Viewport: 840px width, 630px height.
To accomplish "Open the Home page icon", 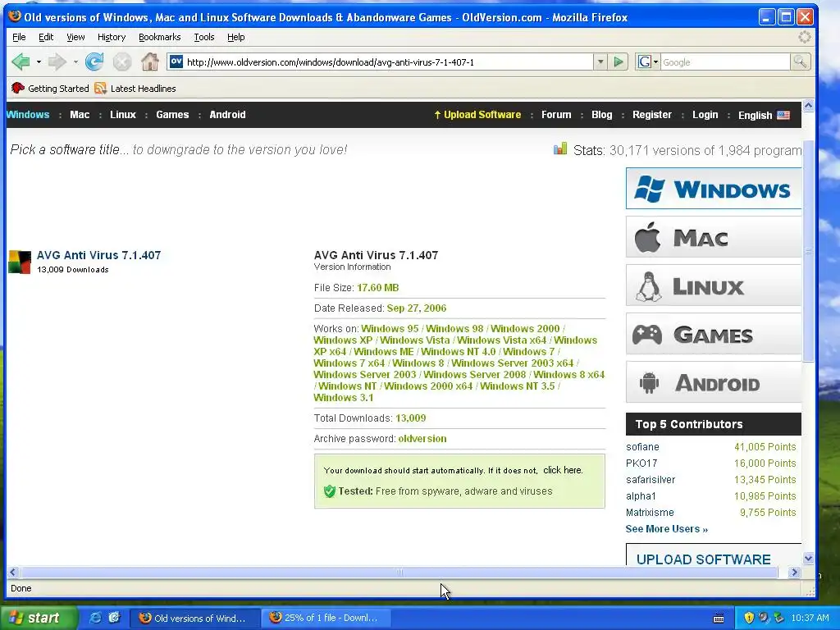I will pos(150,62).
